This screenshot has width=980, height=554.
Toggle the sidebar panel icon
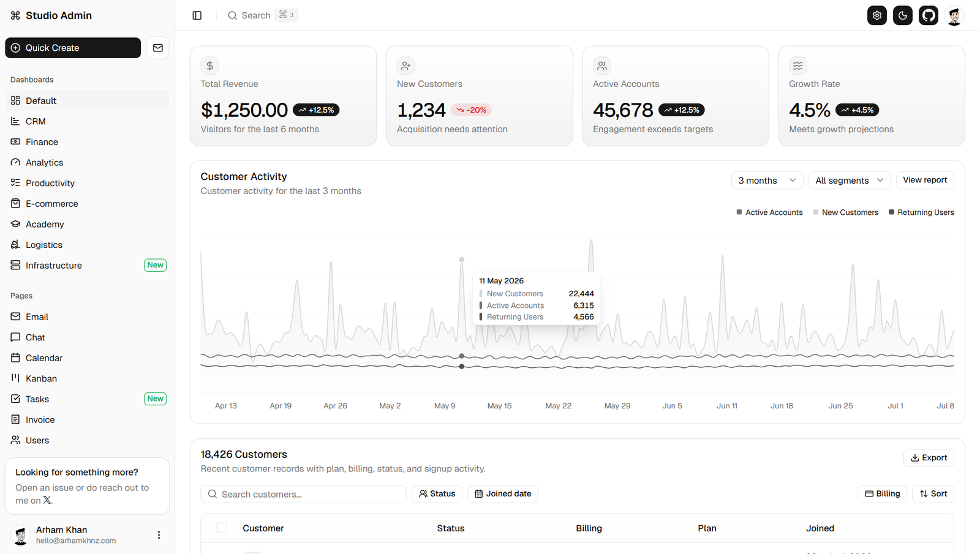click(197, 15)
